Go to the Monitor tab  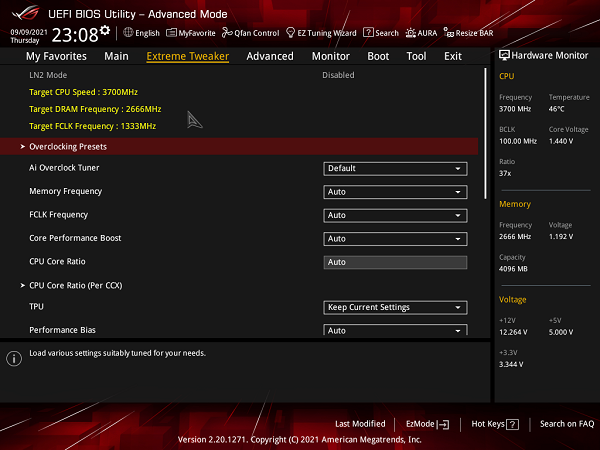coord(331,56)
